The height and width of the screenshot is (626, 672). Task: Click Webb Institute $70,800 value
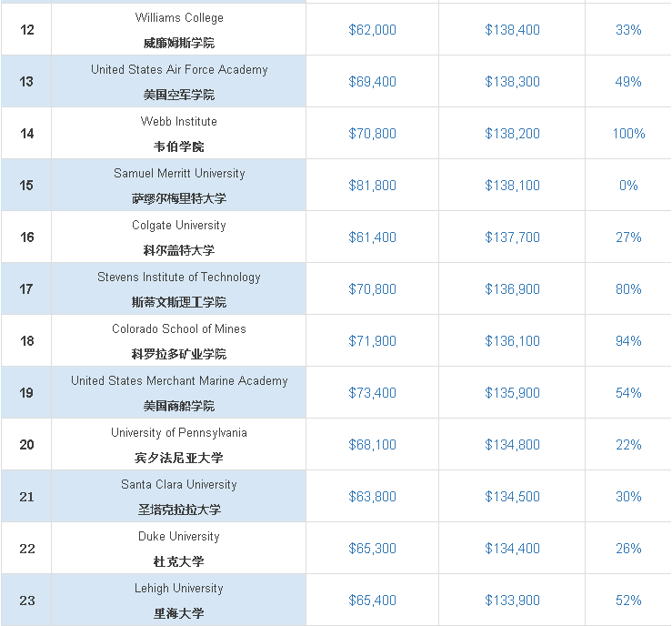point(372,134)
